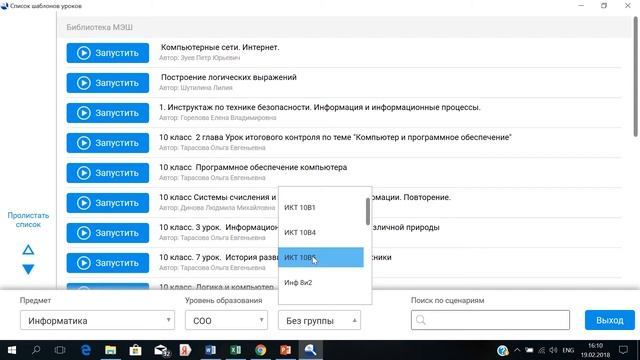Launch the lesson 10 класс Системы счисления
The image size is (640, 360).
tap(108, 203)
